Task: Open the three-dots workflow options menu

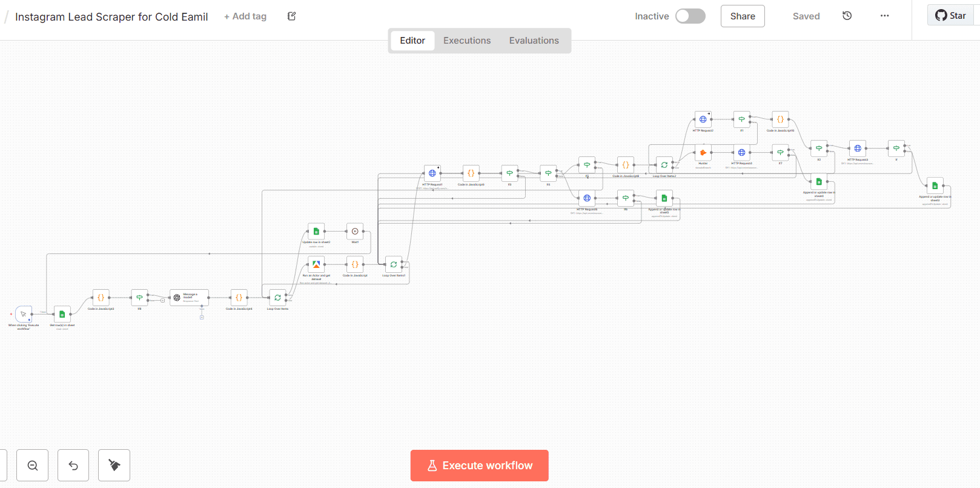Action: [884, 16]
